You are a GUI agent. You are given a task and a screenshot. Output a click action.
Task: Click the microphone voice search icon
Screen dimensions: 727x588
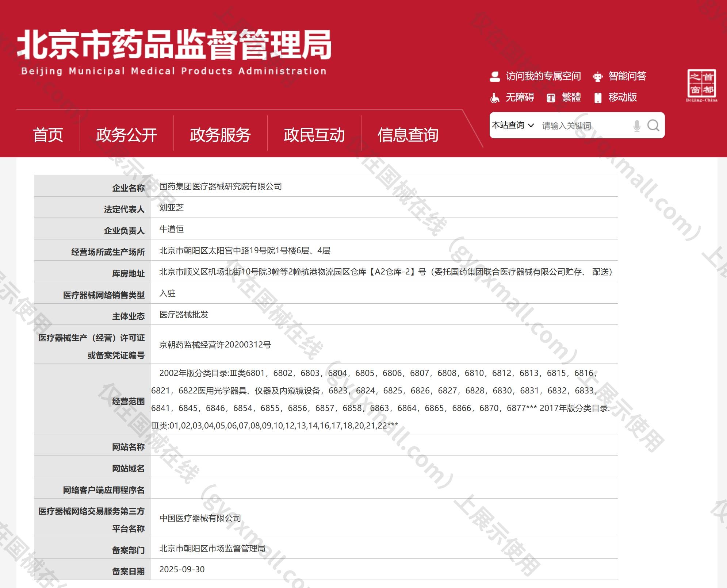(637, 126)
